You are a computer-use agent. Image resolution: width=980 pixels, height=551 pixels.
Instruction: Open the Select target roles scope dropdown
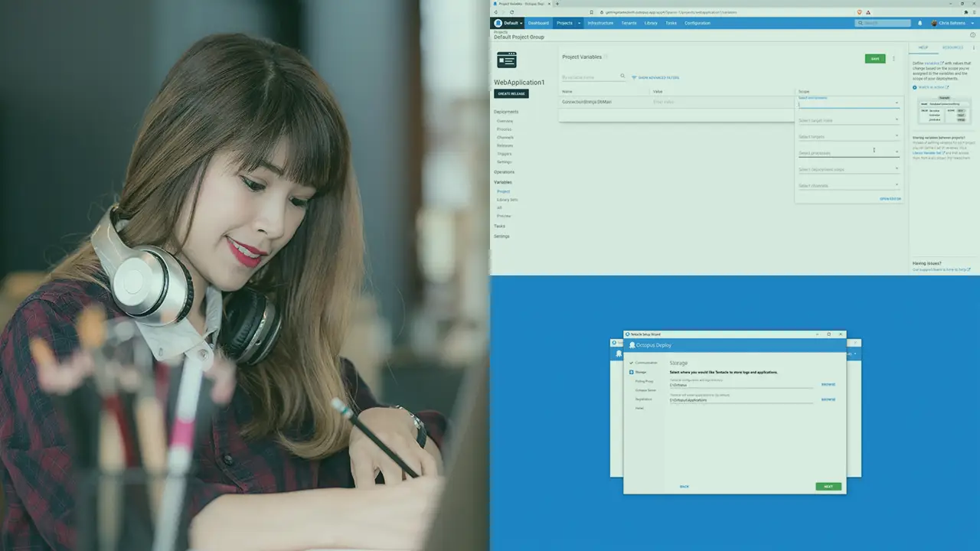click(849, 120)
